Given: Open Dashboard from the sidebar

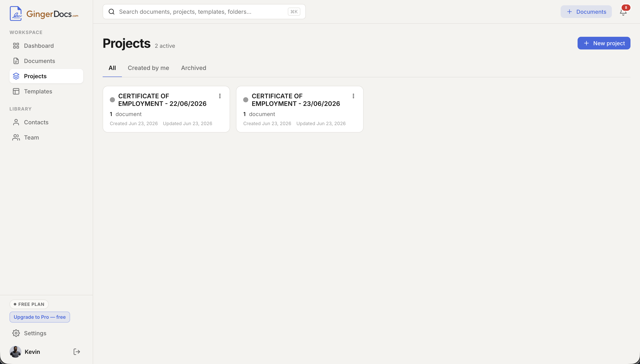Looking at the screenshot, I should [x=46, y=46].
